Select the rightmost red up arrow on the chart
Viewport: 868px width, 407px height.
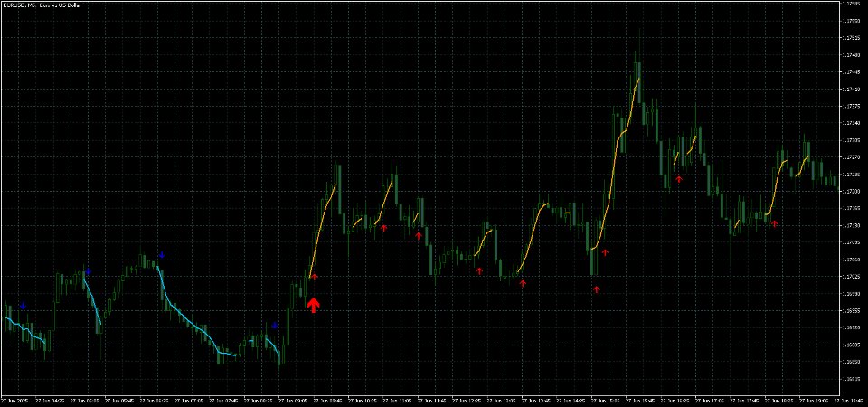coord(775,223)
